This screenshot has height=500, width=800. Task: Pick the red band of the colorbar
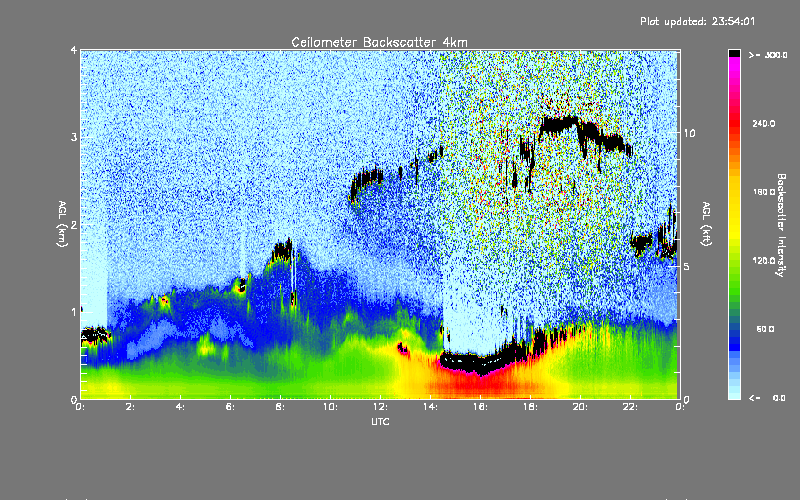734,122
